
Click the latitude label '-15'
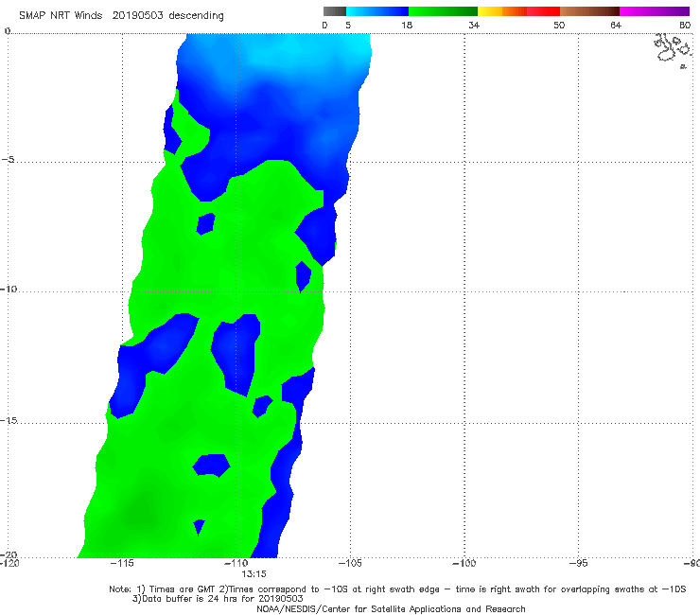click(9, 420)
